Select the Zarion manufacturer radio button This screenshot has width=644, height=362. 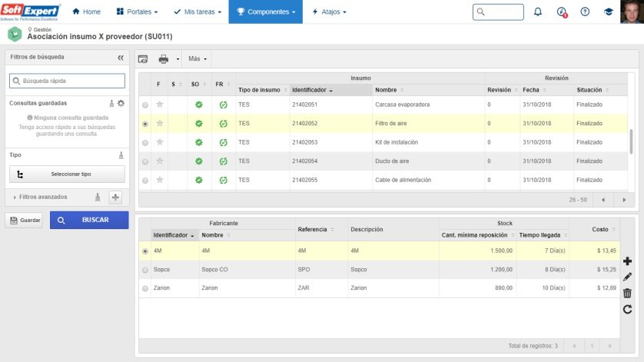(145, 288)
